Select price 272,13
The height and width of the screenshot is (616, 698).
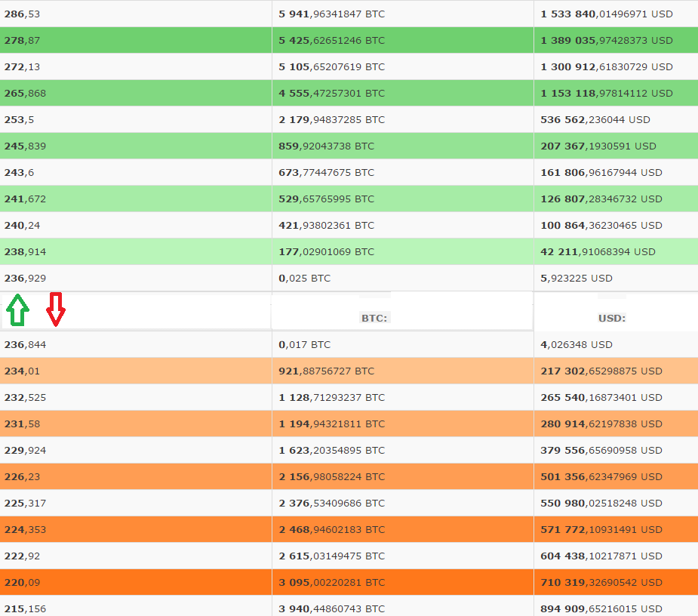pyautogui.click(x=22, y=67)
